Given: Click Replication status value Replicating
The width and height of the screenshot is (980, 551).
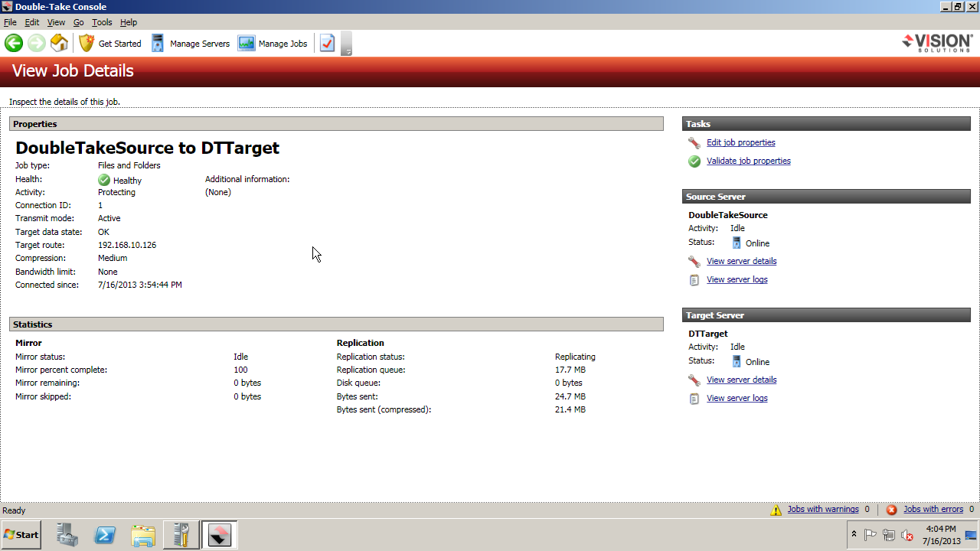Looking at the screenshot, I should pyautogui.click(x=575, y=357).
